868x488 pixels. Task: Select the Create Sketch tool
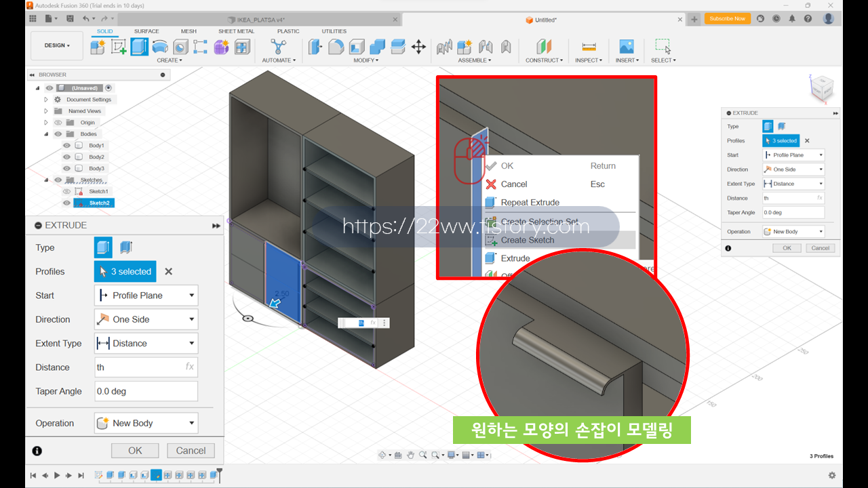119,47
